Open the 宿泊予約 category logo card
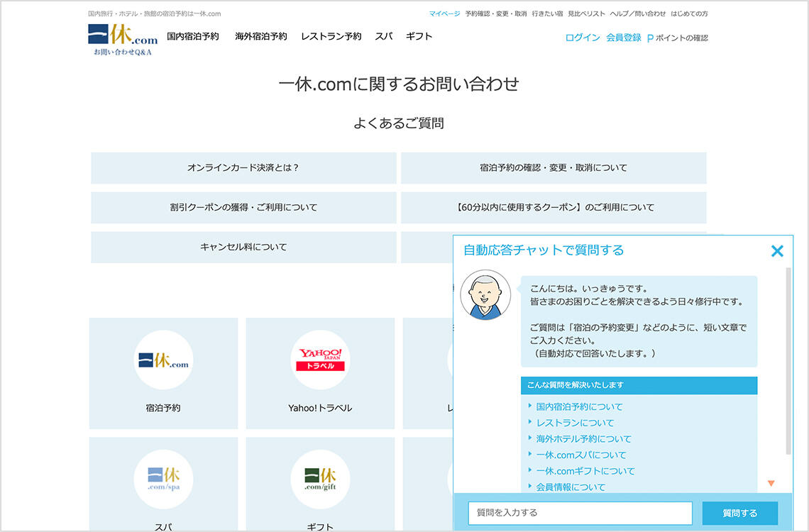Image resolution: width=809 pixels, height=532 pixels. point(163,373)
